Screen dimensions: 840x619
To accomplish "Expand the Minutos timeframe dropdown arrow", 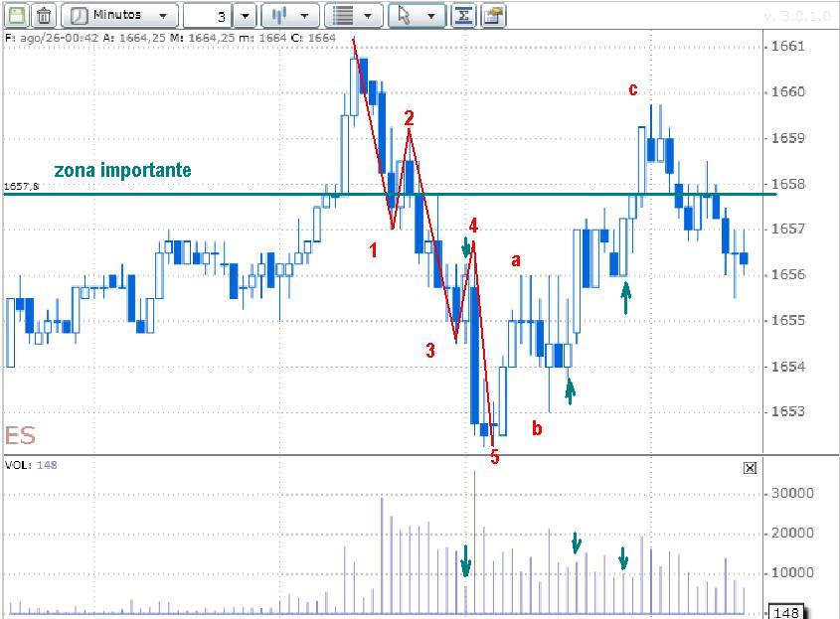I will tap(163, 16).
